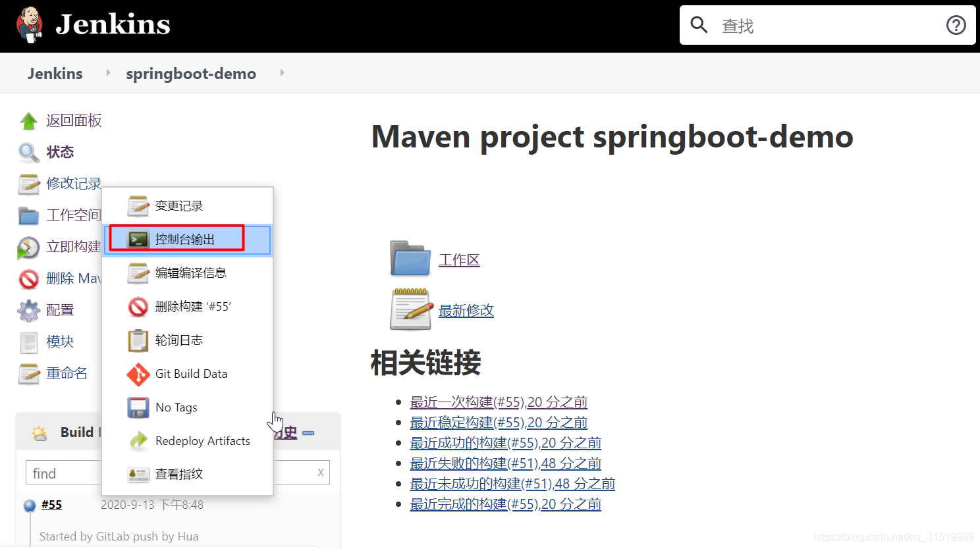Open 最近稳定构建(#55) link

pos(499,423)
